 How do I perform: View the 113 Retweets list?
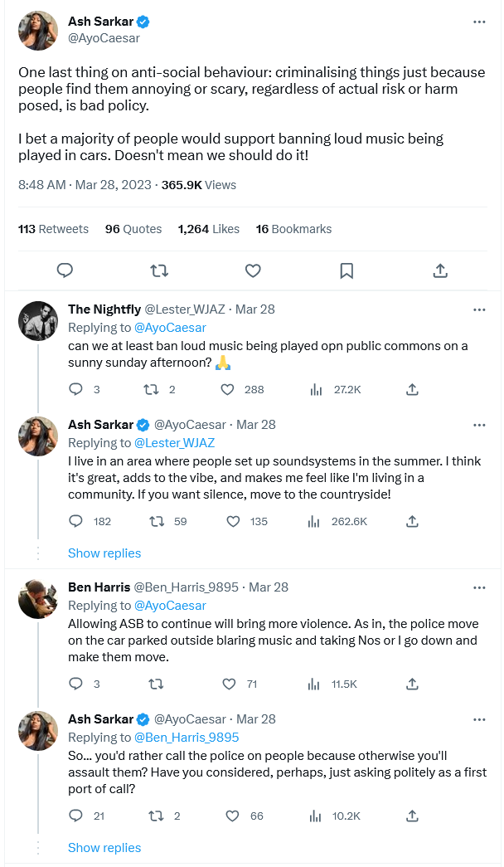point(53,229)
